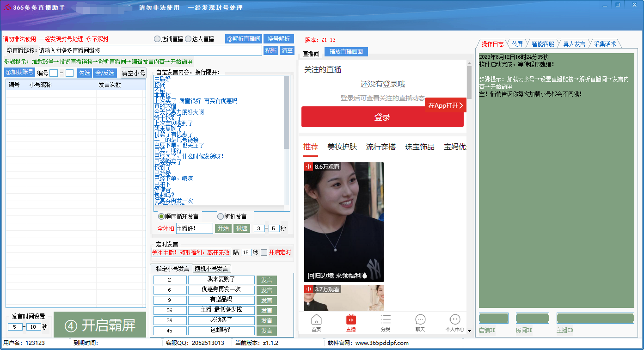644x350 pixels.
Task: Click the 粘贴 paste button
Action: (x=270, y=50)
